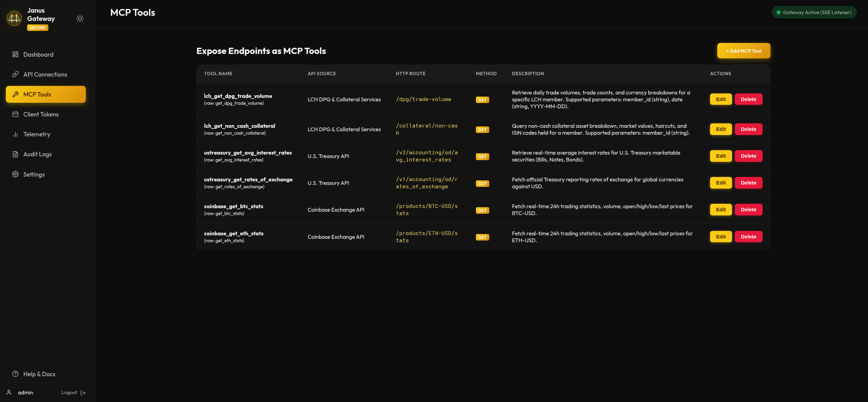Click LCH DPG source in non_cash_collateral row
The height and width of the screenshot is (402, 868).
tap(344, 129)
